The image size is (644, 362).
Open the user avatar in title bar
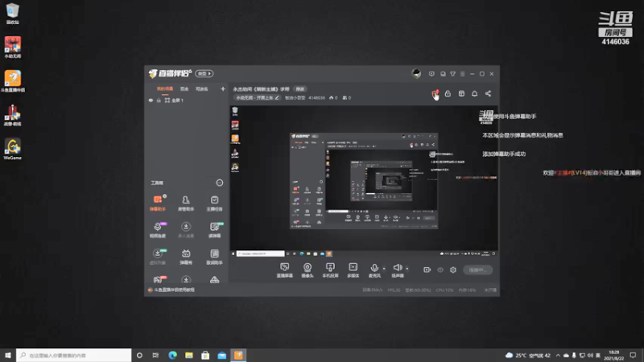416,73
